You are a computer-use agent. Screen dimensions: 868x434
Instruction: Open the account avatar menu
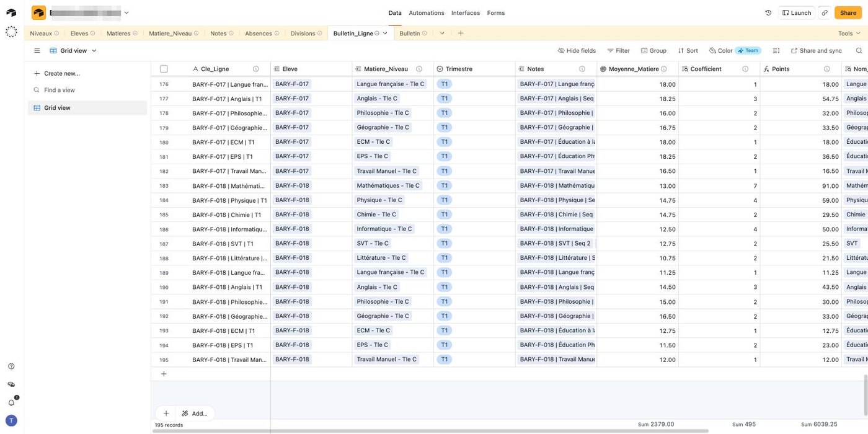click(11, 420)
